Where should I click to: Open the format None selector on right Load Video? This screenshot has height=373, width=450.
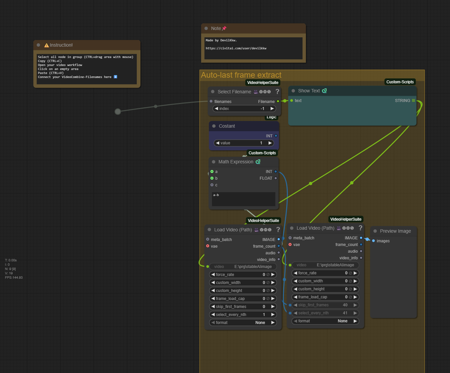click(x=325, y=321)
